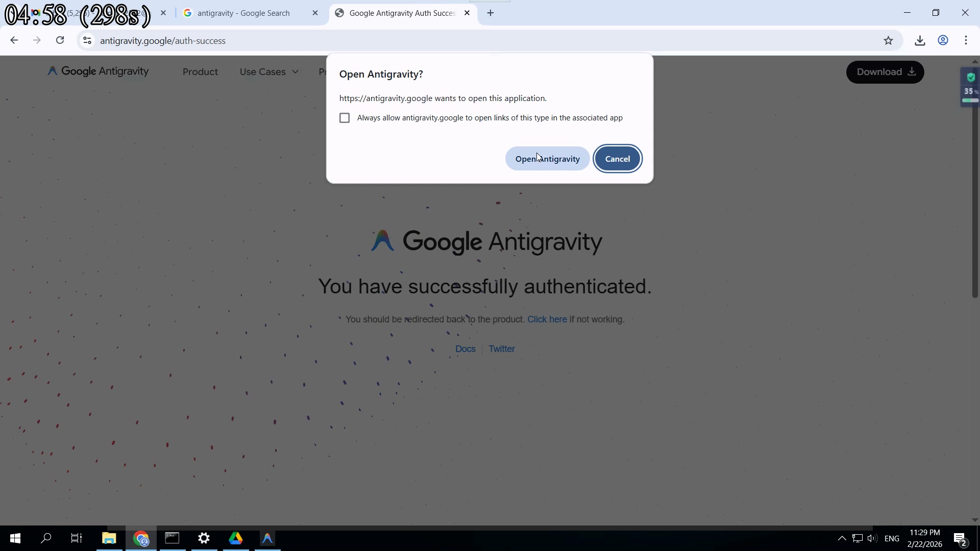
Task: Click the Download button on site header
Action: tap(885, 72)
